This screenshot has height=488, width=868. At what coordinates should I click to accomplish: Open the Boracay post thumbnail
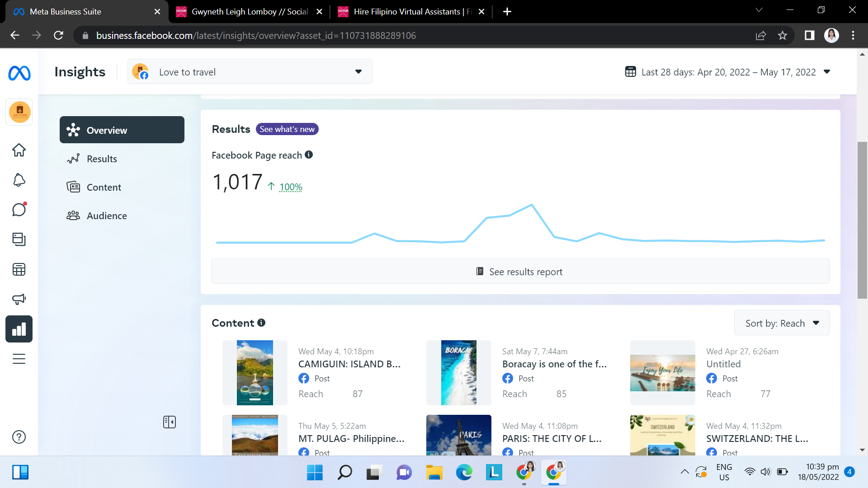tap(458, 373)
